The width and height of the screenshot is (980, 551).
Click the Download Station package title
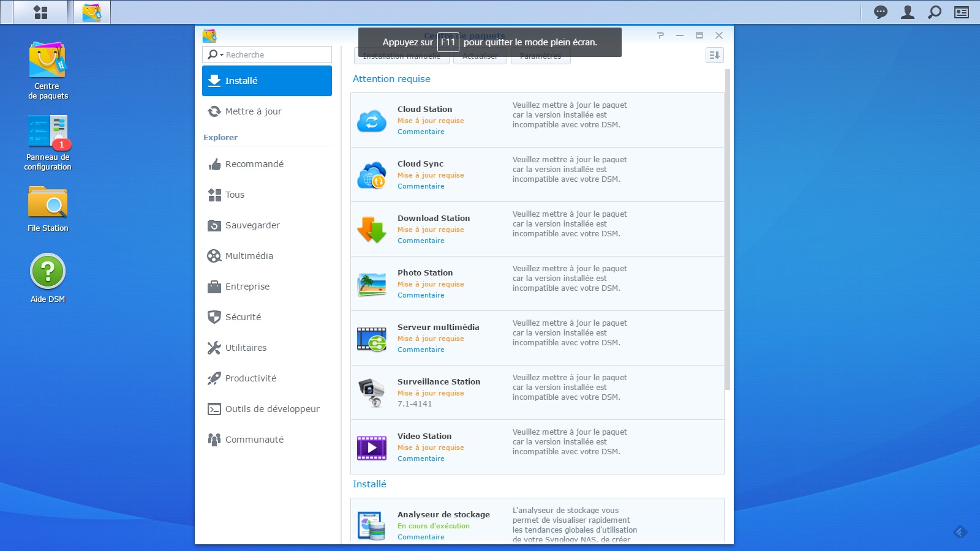coord(434,219)
